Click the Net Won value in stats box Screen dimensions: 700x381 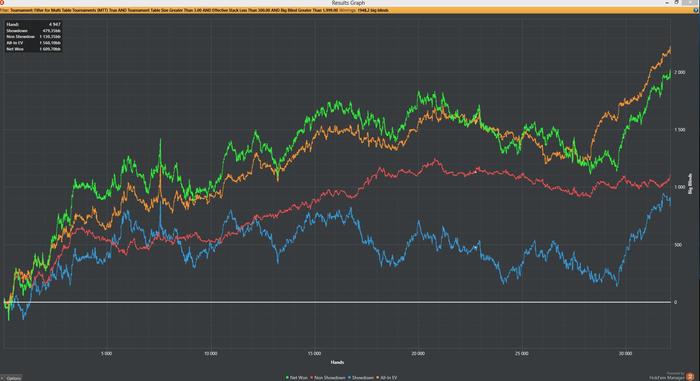pos(50,49)
